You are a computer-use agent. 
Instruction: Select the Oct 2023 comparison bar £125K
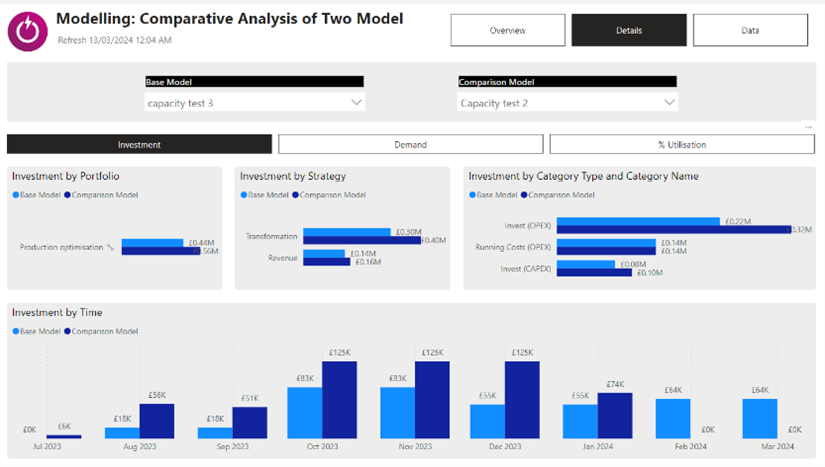tap(339, 400)
